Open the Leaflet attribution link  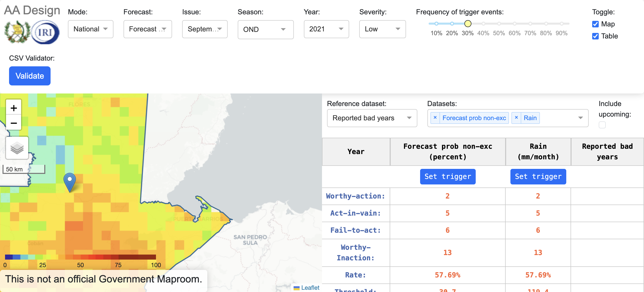310,288
